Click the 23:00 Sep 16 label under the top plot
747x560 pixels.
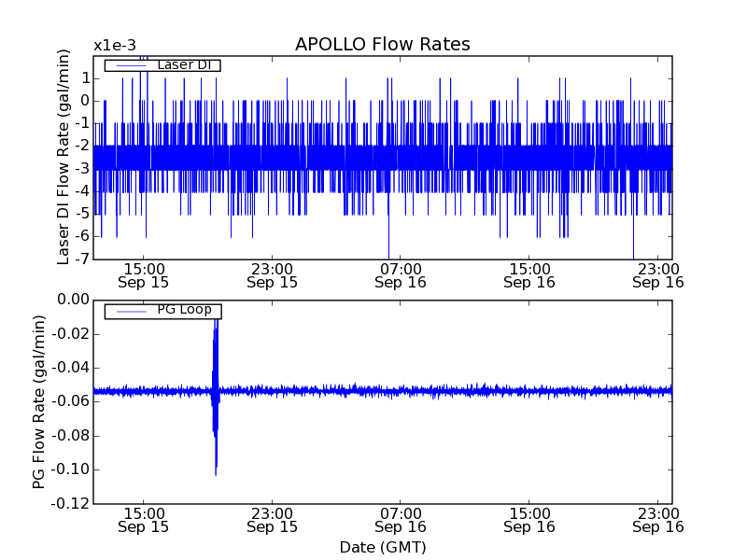pyautogui.click(x=658, y=275)
